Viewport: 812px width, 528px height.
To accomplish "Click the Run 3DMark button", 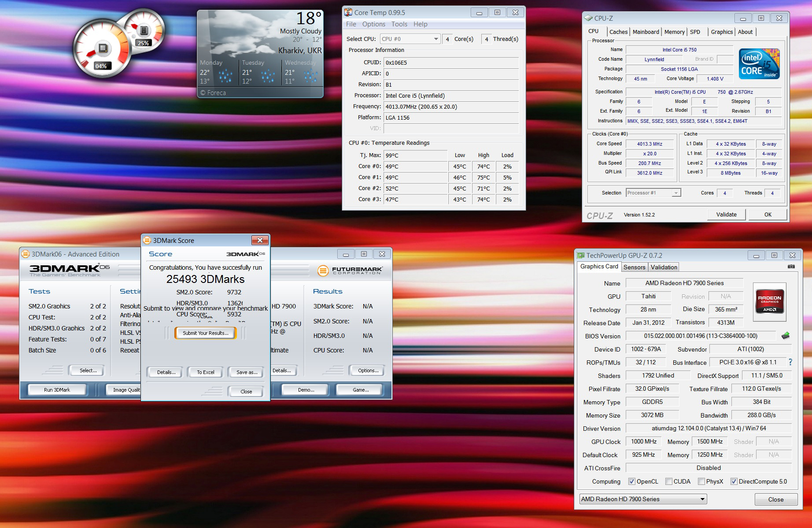I will [57, 390].
